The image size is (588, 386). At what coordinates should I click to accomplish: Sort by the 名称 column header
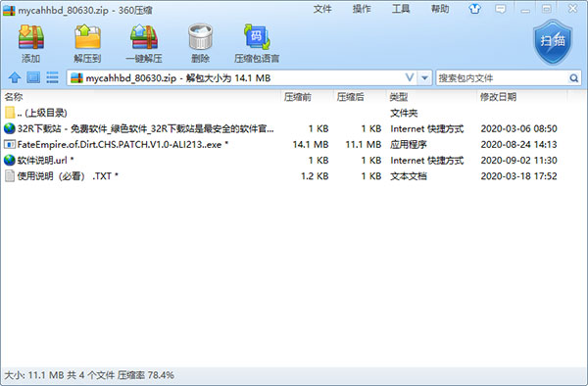point(14,97)
